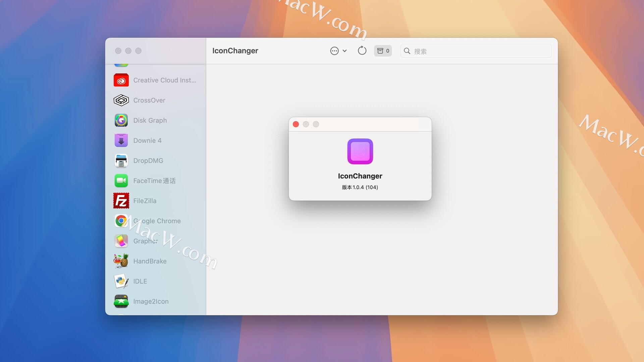This screenshot has height=362, width=644.
Task: Click the FileZilla app icon
Action: tap(121, 201)
